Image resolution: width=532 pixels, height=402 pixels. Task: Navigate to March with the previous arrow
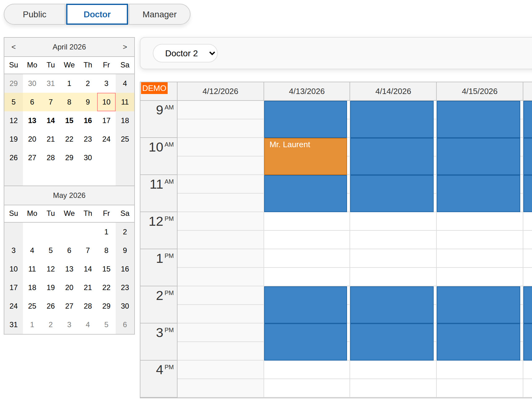13,47
